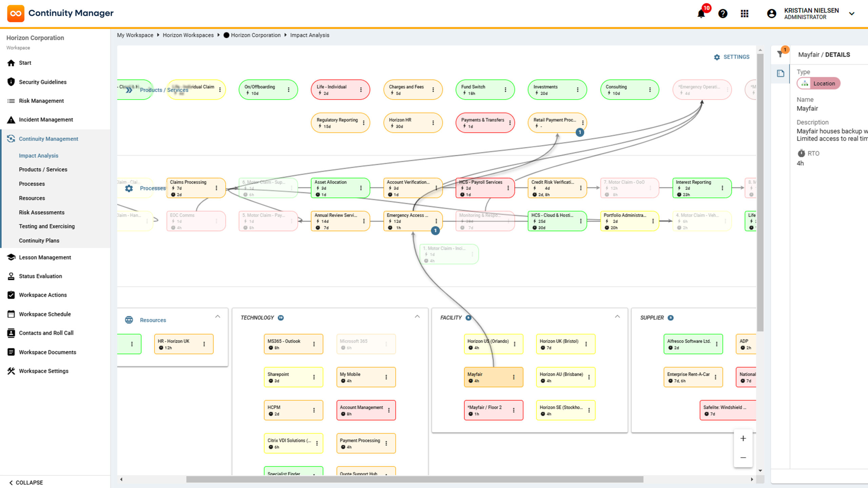Open Claims Processing three-dot menu
Viewport: 868px width, 488px height.
(216, 188)
